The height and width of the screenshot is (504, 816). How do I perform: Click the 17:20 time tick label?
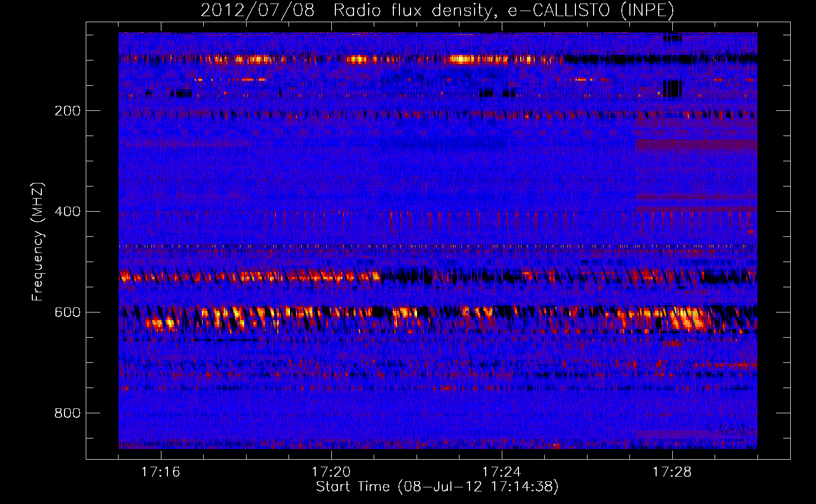[x=331, y=472]
